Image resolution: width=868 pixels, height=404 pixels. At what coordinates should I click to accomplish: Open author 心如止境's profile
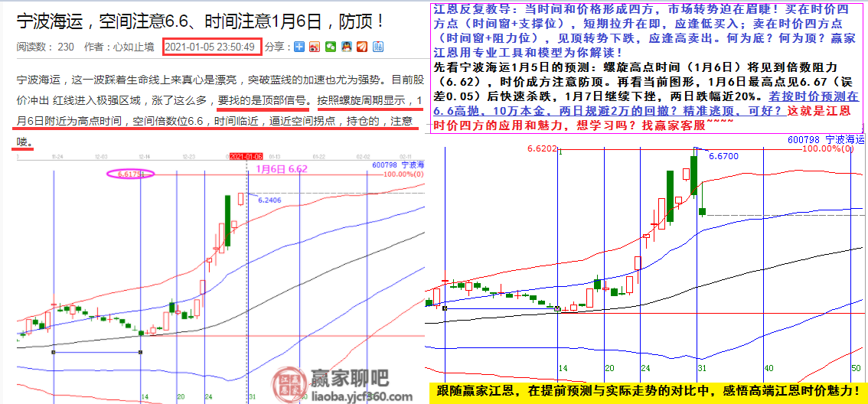[x=135, y=47]
